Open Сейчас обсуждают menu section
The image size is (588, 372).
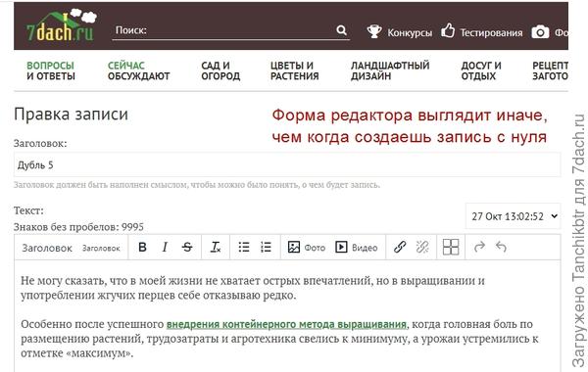pos(138,70)
